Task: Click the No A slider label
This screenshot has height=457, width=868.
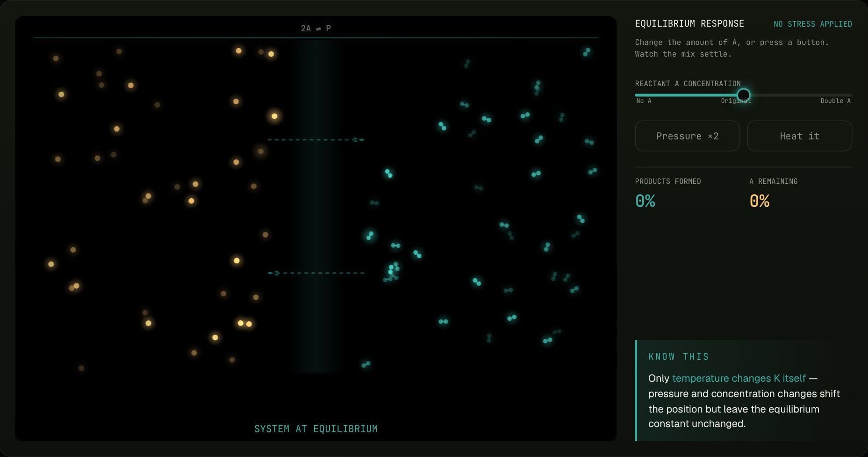Action: [x=644, y=101]
